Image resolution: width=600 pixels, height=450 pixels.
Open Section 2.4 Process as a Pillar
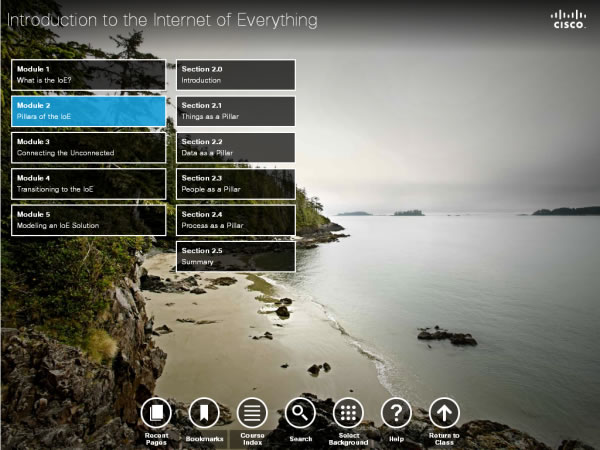click(236, 220)
